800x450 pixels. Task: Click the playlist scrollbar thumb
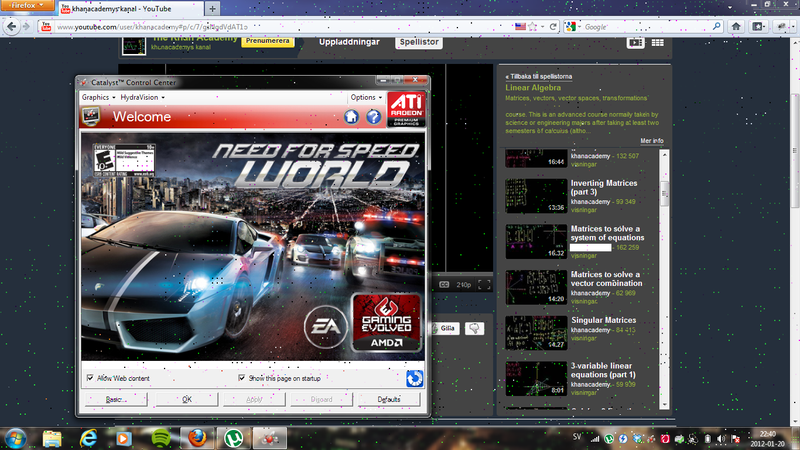[x=664, y=194]
